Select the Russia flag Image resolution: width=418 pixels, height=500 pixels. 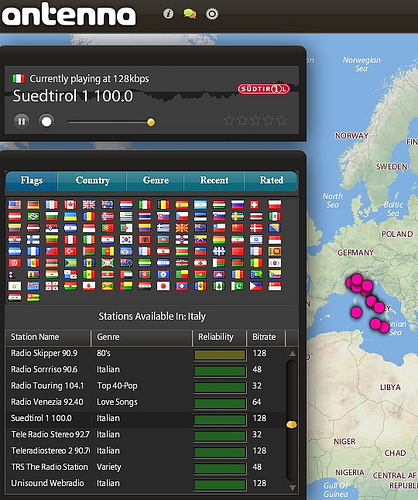(238, 204)
